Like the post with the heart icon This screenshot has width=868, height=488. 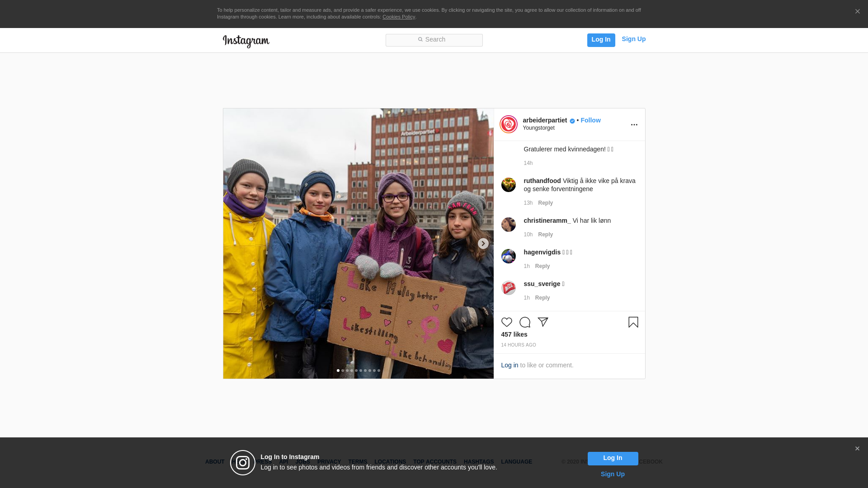[506, 322]
